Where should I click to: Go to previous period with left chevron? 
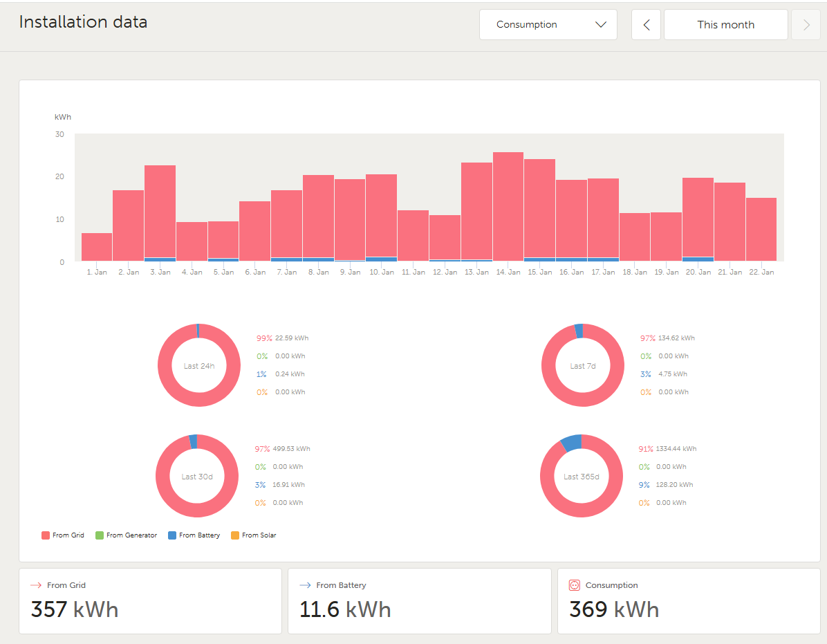[x=646, y=25]
